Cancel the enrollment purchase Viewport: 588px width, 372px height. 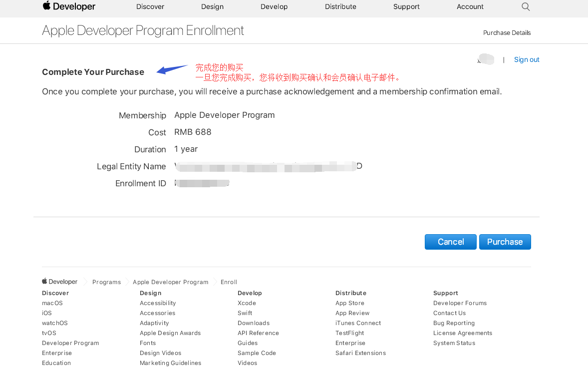tap(450, 242)
